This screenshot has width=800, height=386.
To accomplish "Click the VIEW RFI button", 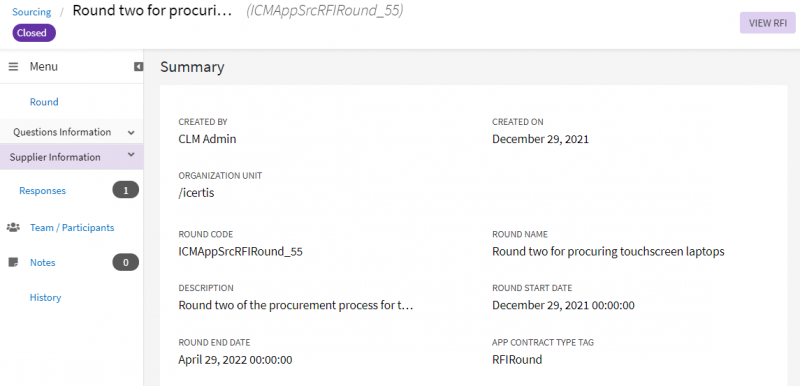I will [768, 23].
